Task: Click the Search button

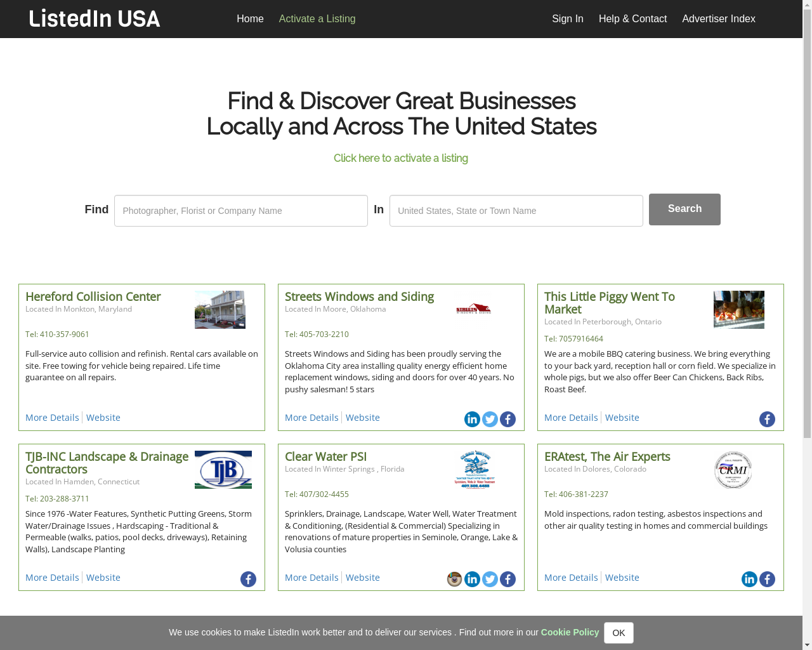Action: click(684, 209)
